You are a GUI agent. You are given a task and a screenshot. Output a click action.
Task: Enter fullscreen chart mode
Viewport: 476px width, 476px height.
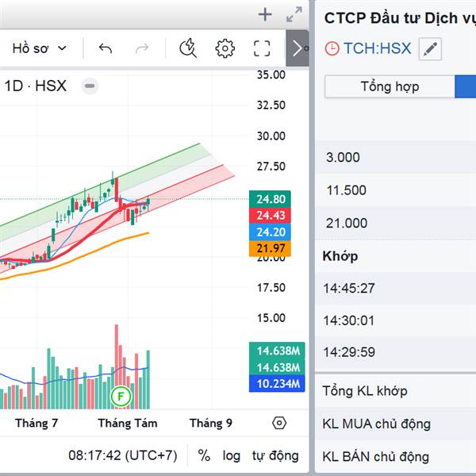[262, 48]
